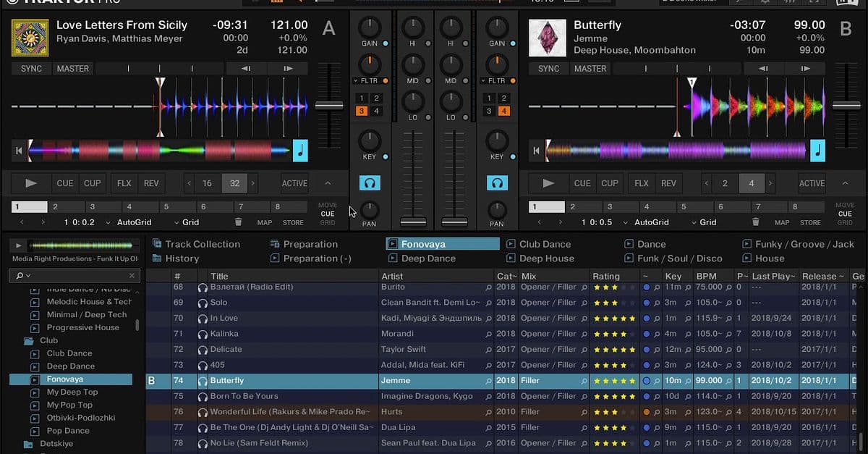
Task: Click the trash icon in Deck B cue panel
Action: pos(754,222)
